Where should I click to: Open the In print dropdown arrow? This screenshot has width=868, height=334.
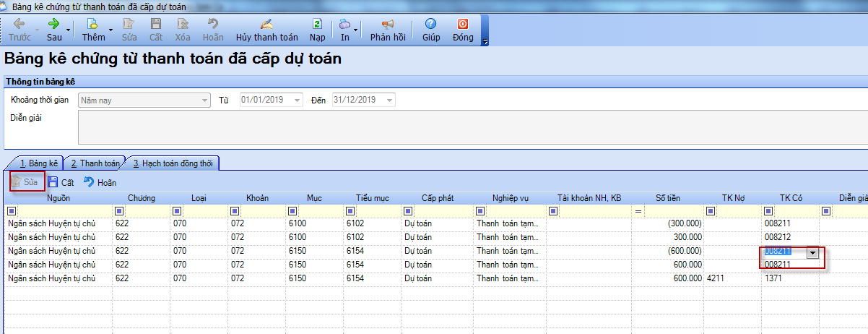(356, 30)
